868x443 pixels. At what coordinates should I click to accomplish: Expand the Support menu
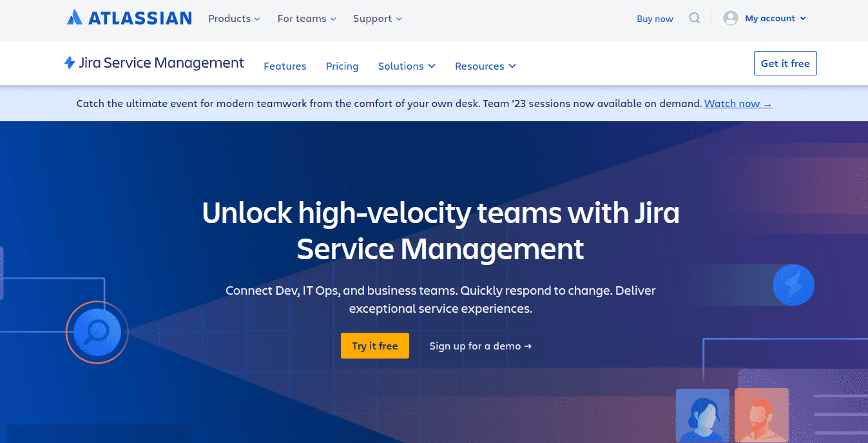pyautogui.click(x=377, y=19)
